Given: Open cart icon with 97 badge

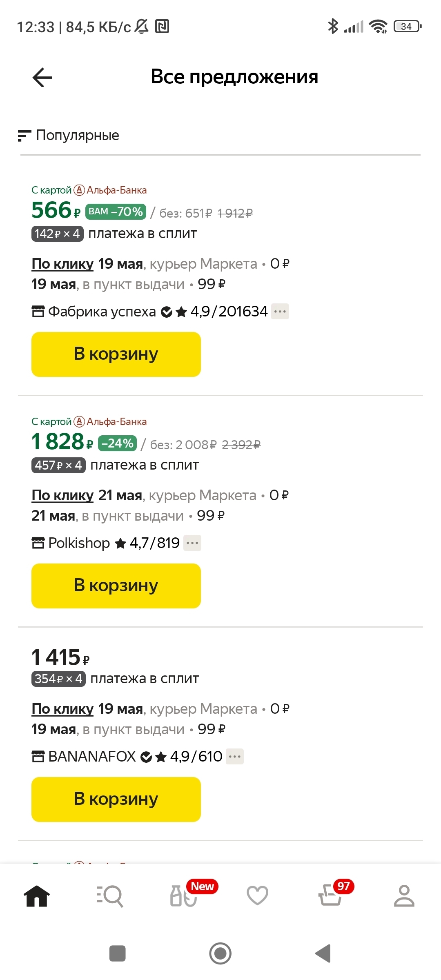Looking at the screenshot, I should tap(330, 896).
